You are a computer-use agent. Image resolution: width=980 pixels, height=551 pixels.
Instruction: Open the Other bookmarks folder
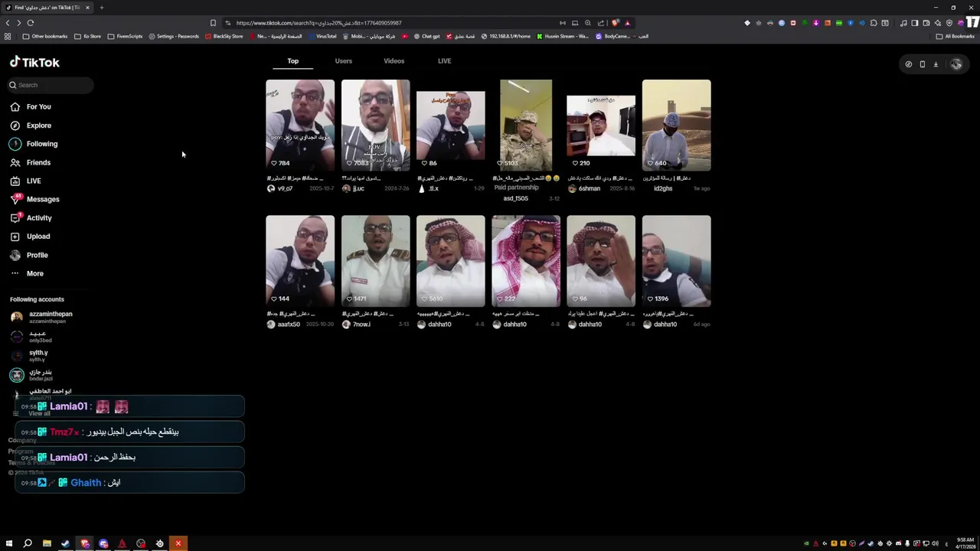click(x=45, y=36)
